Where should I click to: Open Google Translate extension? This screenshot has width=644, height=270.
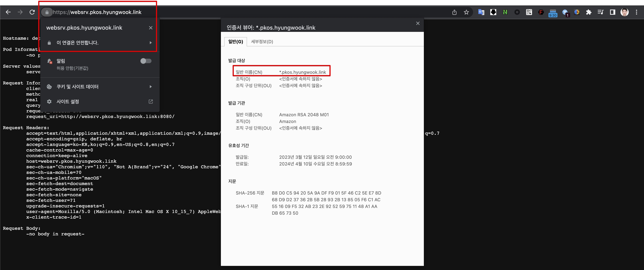[x=481, y=12]
